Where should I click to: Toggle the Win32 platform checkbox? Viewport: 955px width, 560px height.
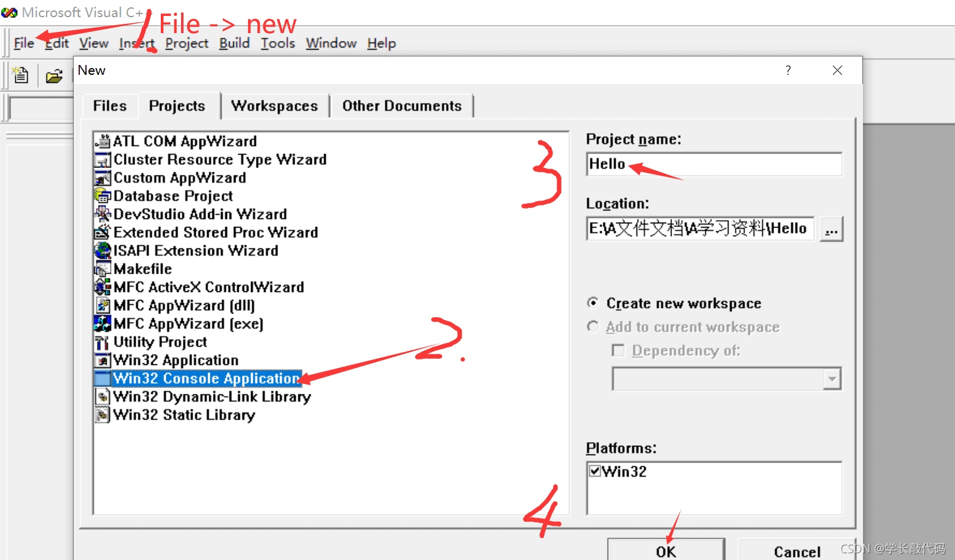coord(595,471)
